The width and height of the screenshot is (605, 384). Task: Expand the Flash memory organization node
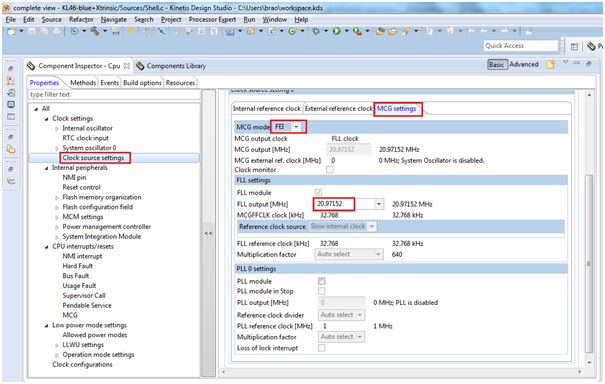(57, 198)
